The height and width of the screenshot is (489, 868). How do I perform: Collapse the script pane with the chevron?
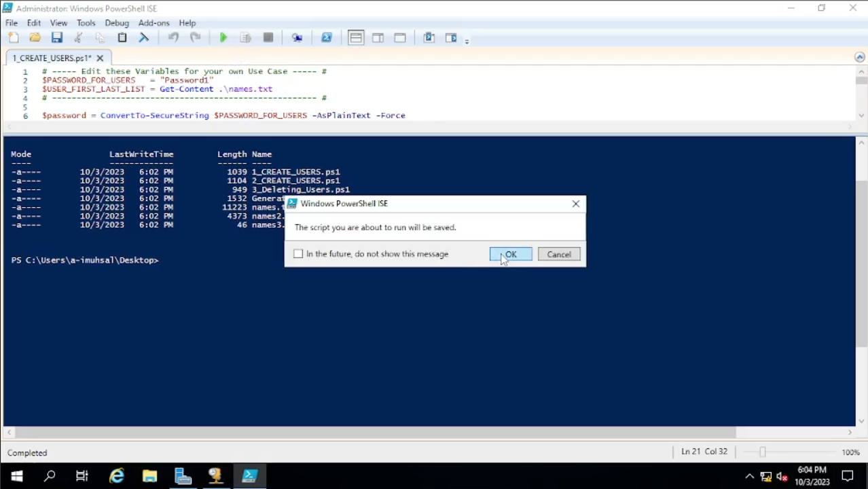point(859,57)
